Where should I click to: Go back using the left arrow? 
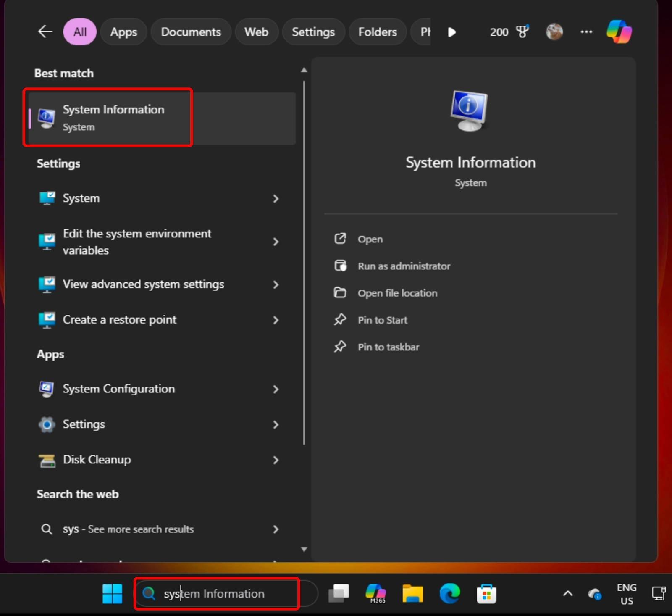(x=45, y=32)
